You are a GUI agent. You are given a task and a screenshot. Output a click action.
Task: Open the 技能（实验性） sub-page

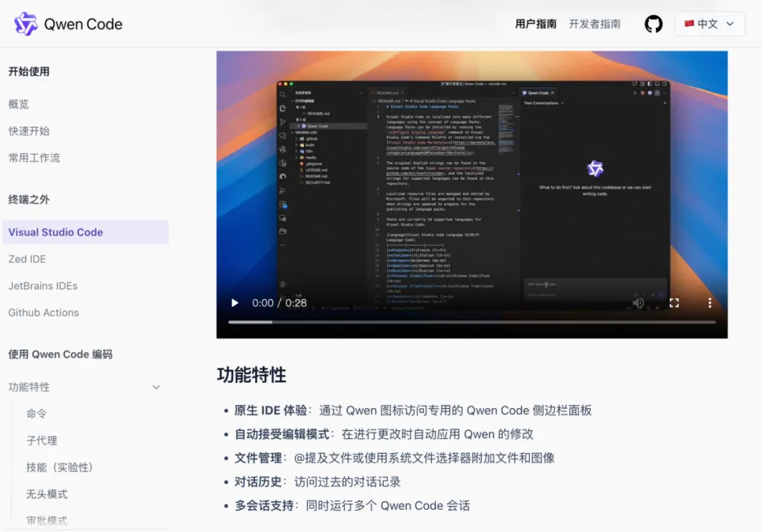(x=59, y=467)
